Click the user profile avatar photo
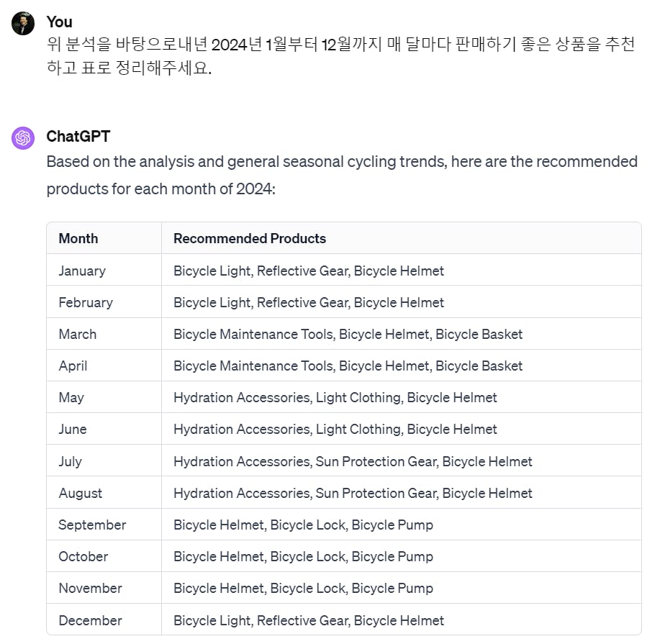The height and width of the screenshot is (644, 660). pos(23,23)
